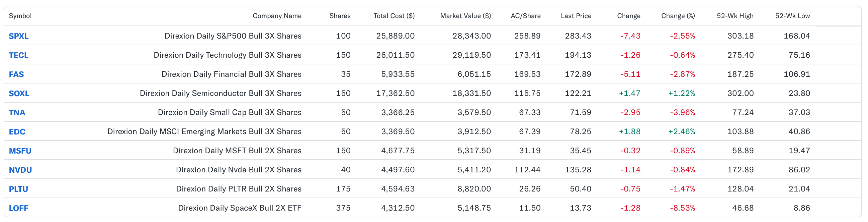Click PLTU AC/Share value 26.26
The image size is (868, 222).
click(x=529, y=189)
